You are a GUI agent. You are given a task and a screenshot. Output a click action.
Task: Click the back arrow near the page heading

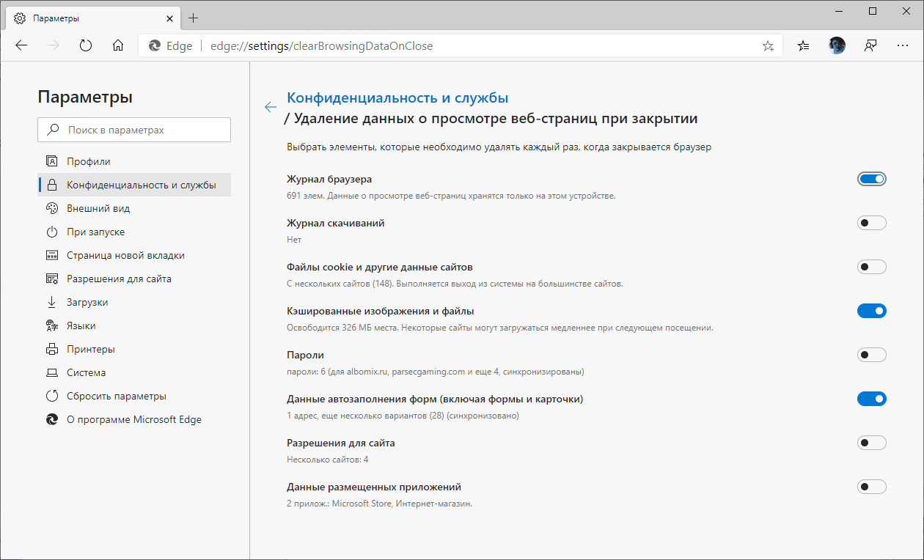click(271, 107)
